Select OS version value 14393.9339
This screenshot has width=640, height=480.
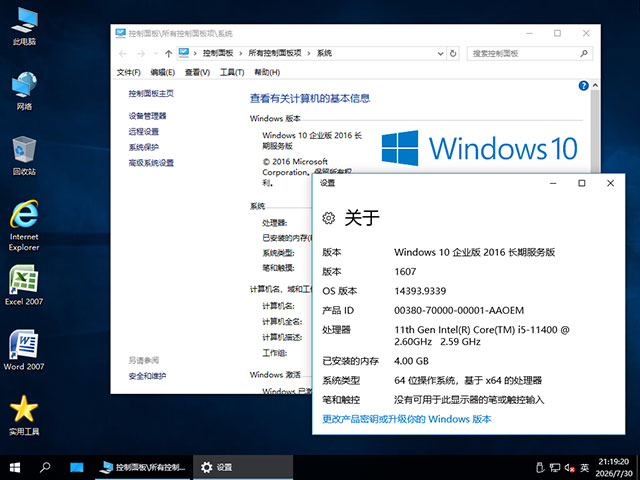[x=420, y=291]
